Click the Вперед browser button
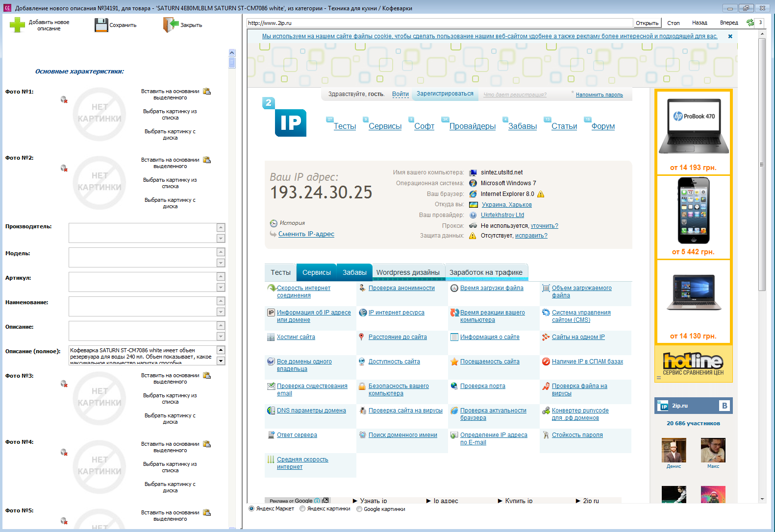 coord(729,23)
